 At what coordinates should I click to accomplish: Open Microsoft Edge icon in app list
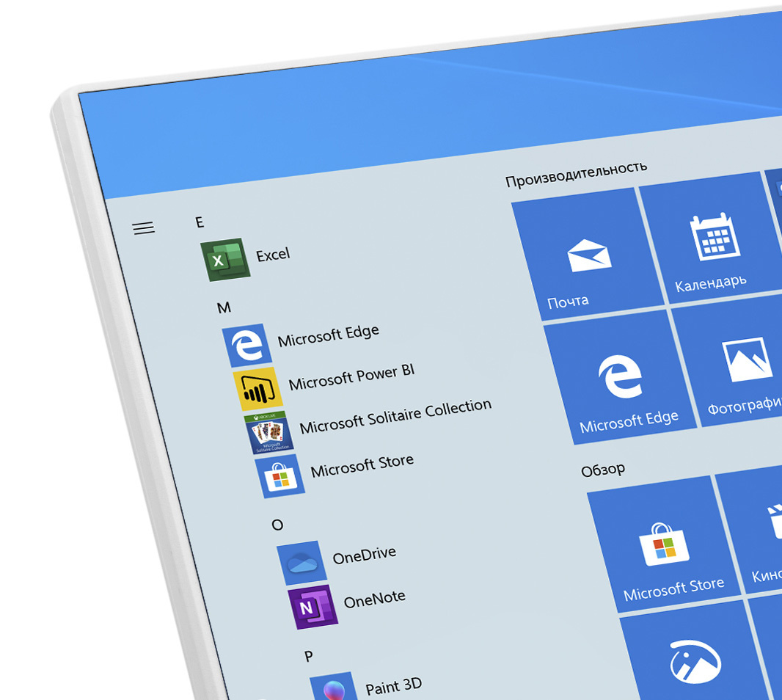click(x=247, y=346)
